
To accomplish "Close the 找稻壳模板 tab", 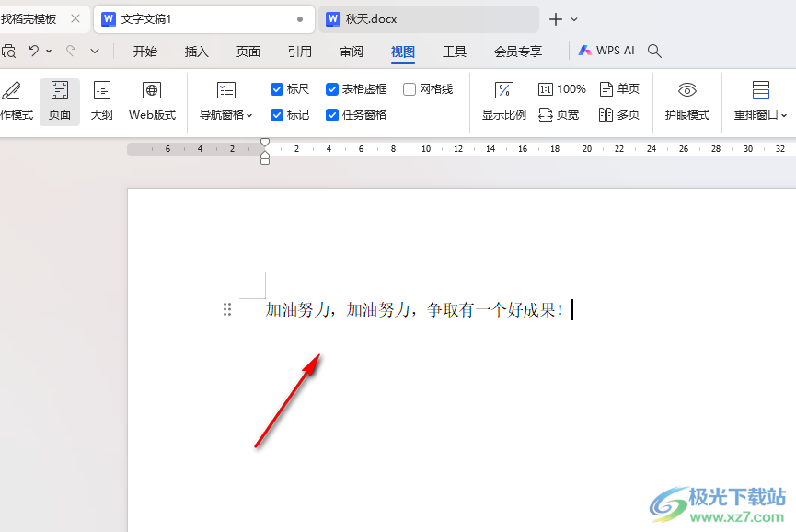I will [75, 18].
